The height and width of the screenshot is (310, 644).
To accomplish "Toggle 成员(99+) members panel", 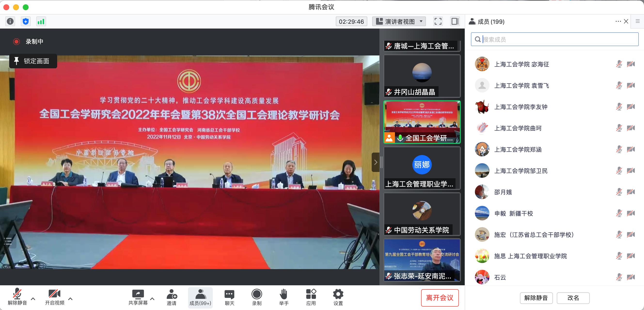I will 200,297.
